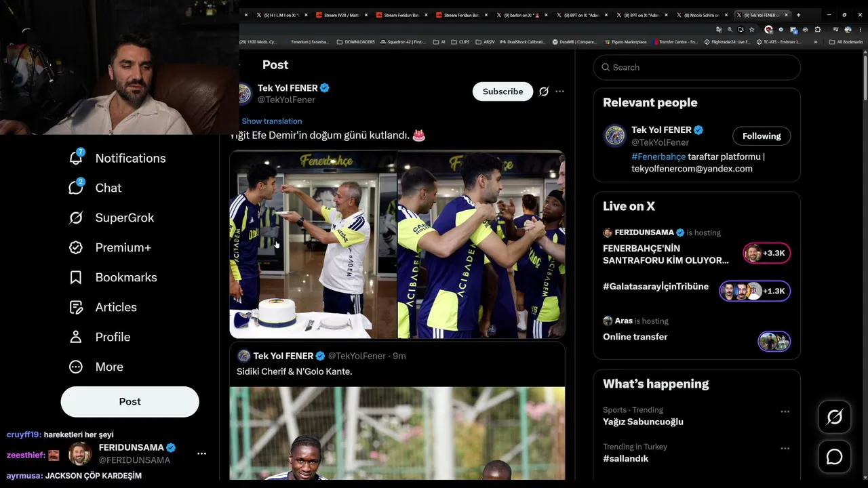
Task: Open the FERIDUNSAMA account options menu
Action: coord(201,453)
